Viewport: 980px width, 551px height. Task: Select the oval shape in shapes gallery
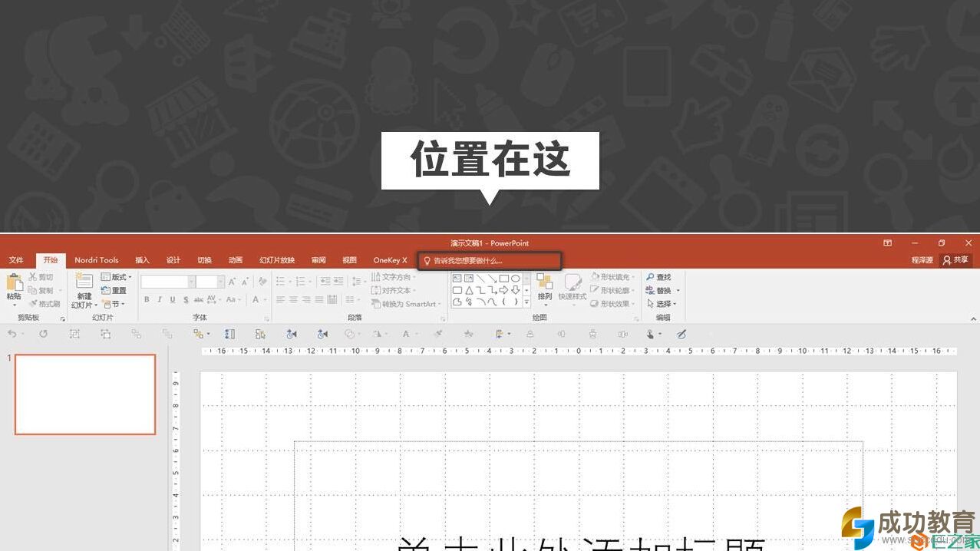(x=516, y=279)
